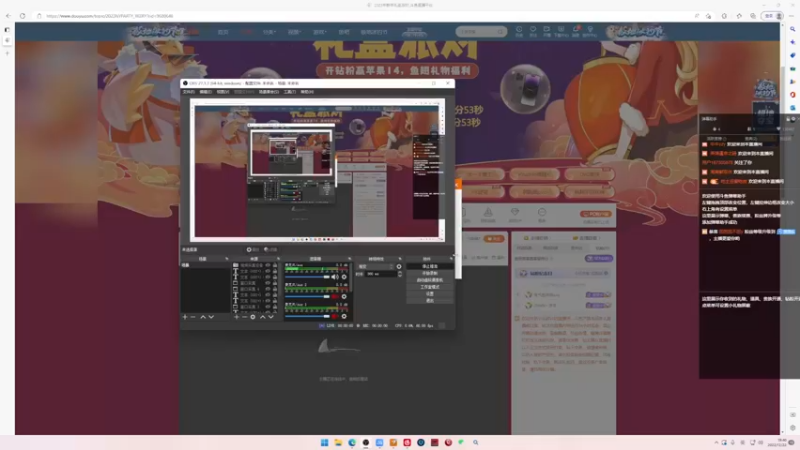Move the selected source down
Screen dimensions: 800x450
[271, 317]
